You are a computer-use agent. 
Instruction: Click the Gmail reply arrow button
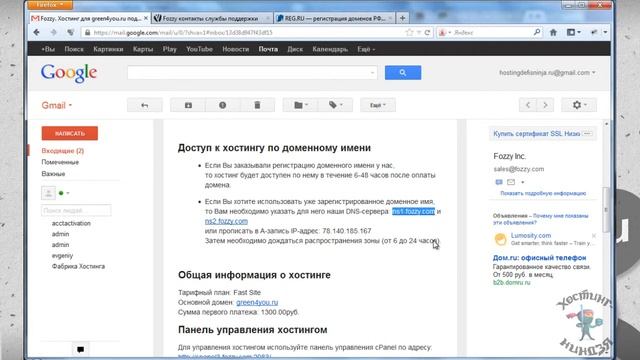[144, 105]
